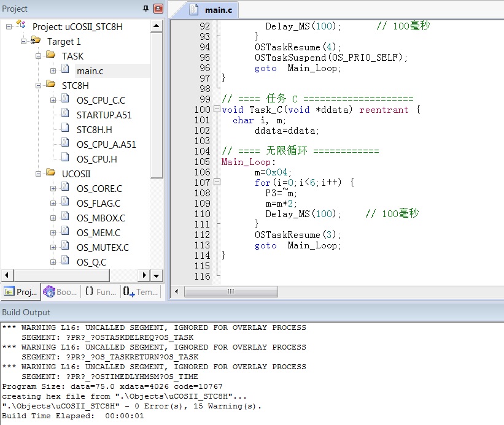Expand the OS_FLAG.C file node

pos(53,204)
